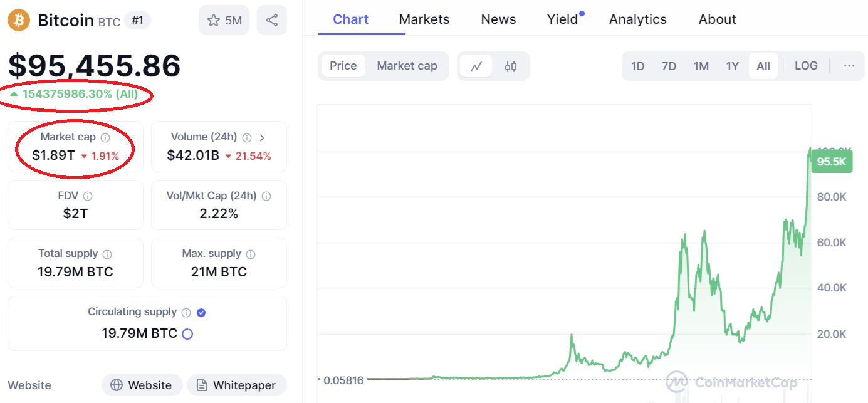Screen dimensions: 868x403
Task: Switch to the candlestick chart icon
Action: pyautogui.click(x=511, y=66)
